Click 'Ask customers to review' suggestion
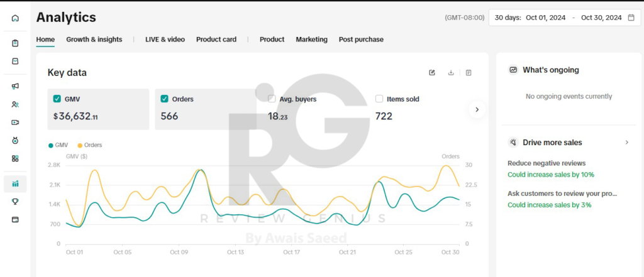644x277 pixels. 562,193
